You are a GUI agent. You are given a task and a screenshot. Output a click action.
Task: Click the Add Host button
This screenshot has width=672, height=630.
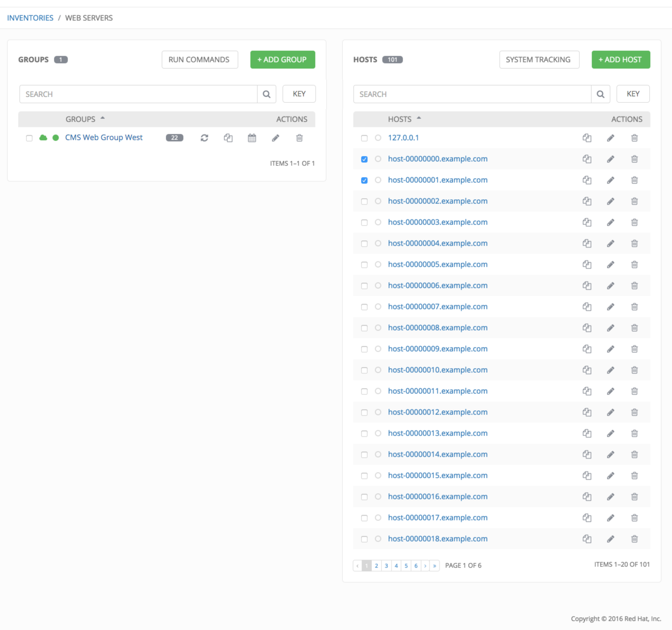620,60
